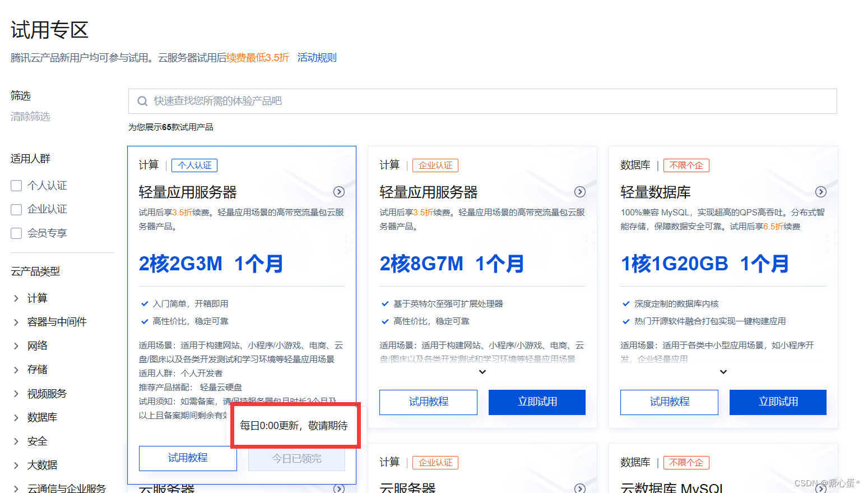This screenshot has height=493, width=868.
Task: Expand the 计算 product category
Action: (x=16, y=298)
